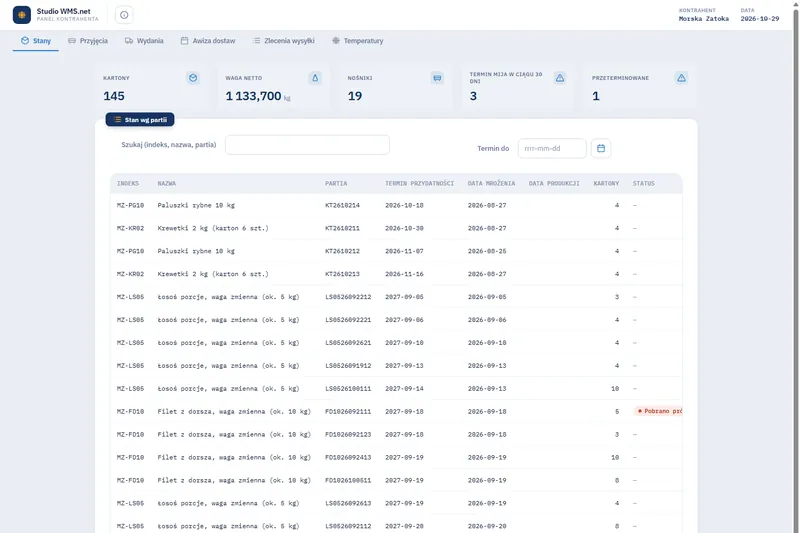Go to the Awiza dostaw tab
The height and width of the screenshot is (533, 800).
tap(208, 41)
